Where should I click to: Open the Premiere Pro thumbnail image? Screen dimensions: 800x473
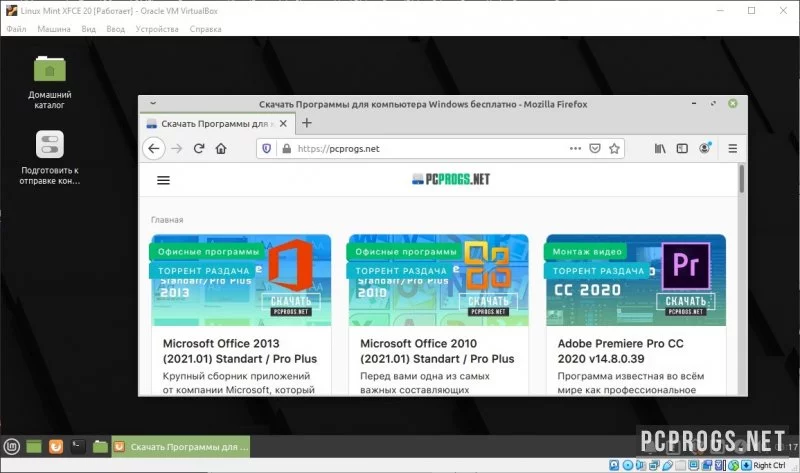[636, 280]
